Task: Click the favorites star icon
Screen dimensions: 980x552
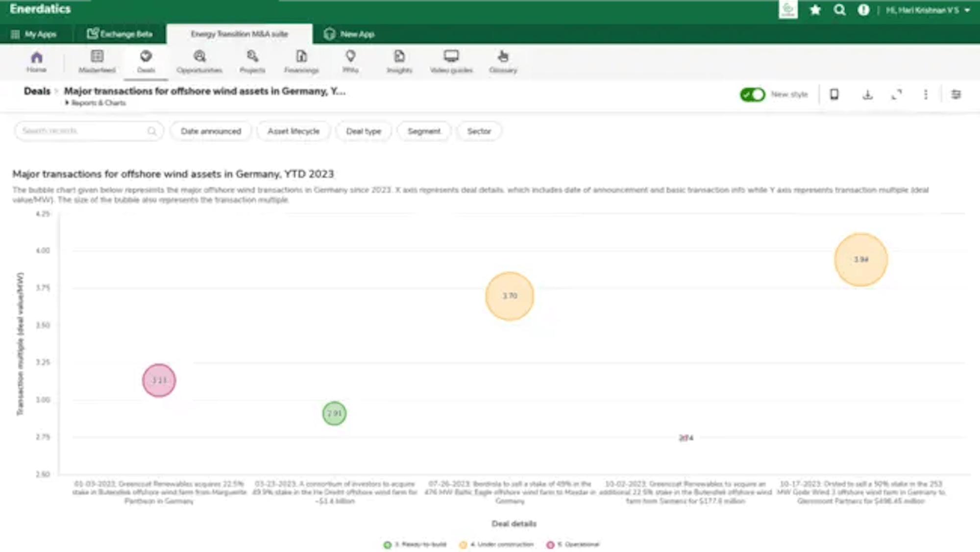Action: [815, 10]
